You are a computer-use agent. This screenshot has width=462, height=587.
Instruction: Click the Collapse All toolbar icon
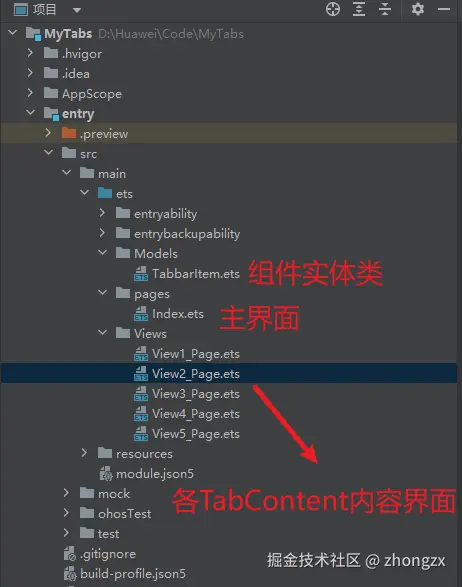[385, 9]
